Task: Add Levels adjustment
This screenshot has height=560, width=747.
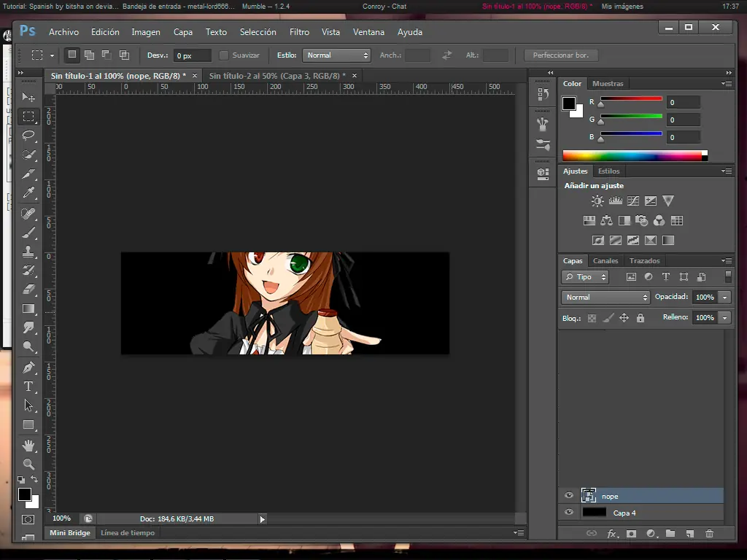Action: tap(615, 201)
